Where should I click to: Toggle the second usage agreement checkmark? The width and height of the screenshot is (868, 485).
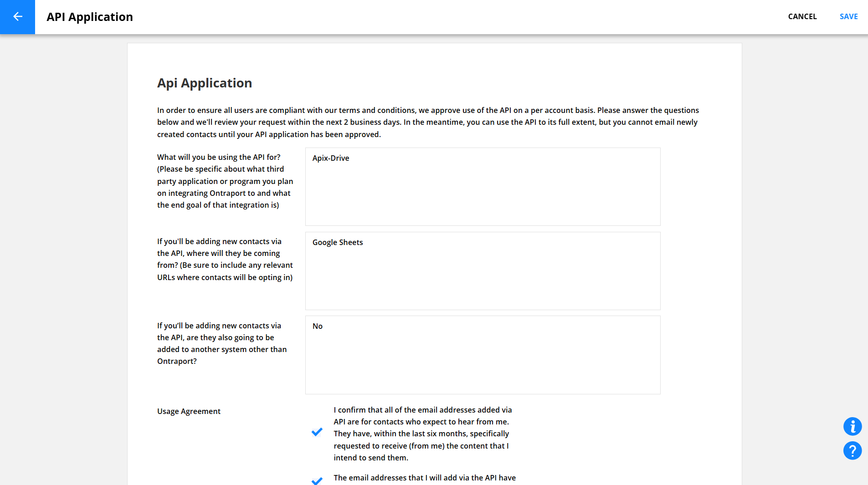[x=317, y=480]
